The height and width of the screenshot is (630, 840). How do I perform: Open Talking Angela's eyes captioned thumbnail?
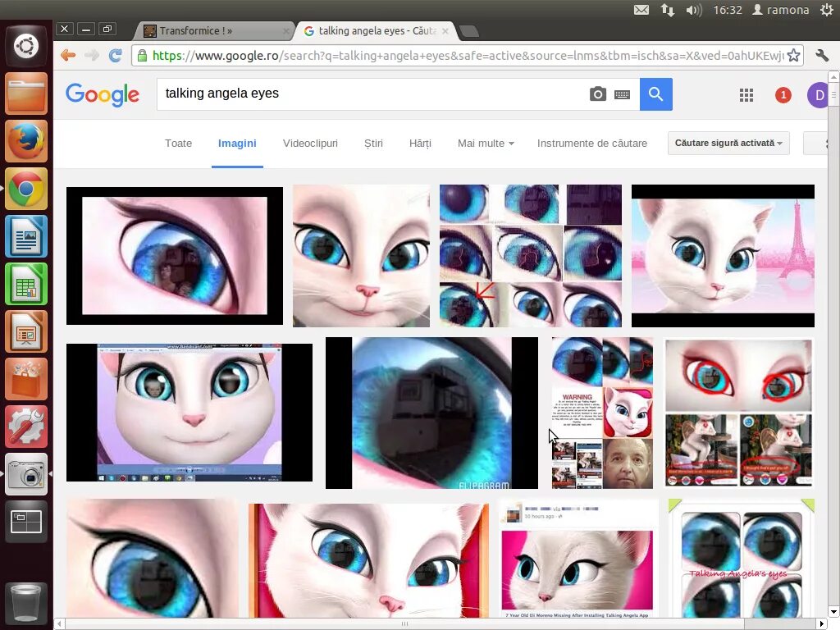(742, 558)
